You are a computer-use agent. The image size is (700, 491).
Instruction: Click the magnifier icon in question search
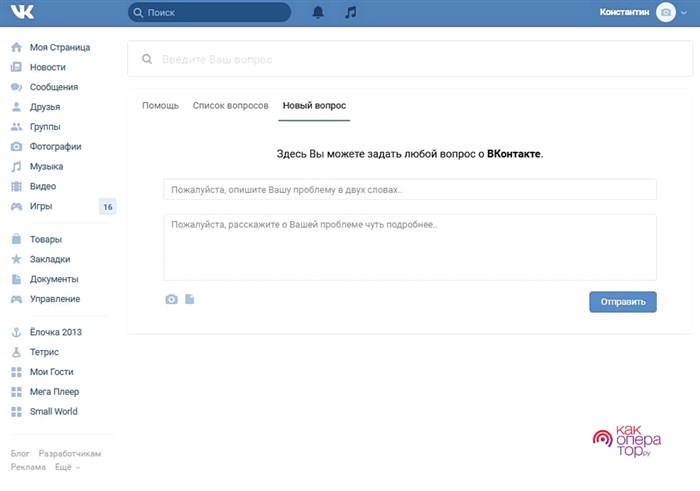(147, 59)
